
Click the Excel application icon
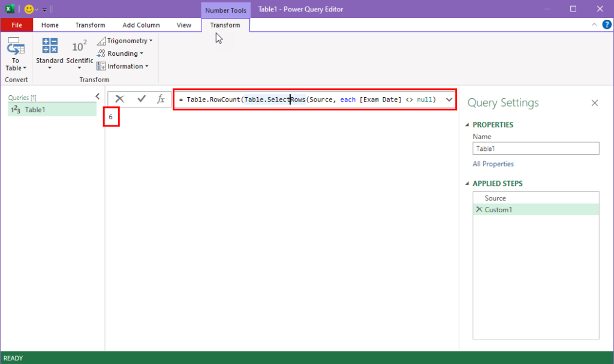click(10, 8)
